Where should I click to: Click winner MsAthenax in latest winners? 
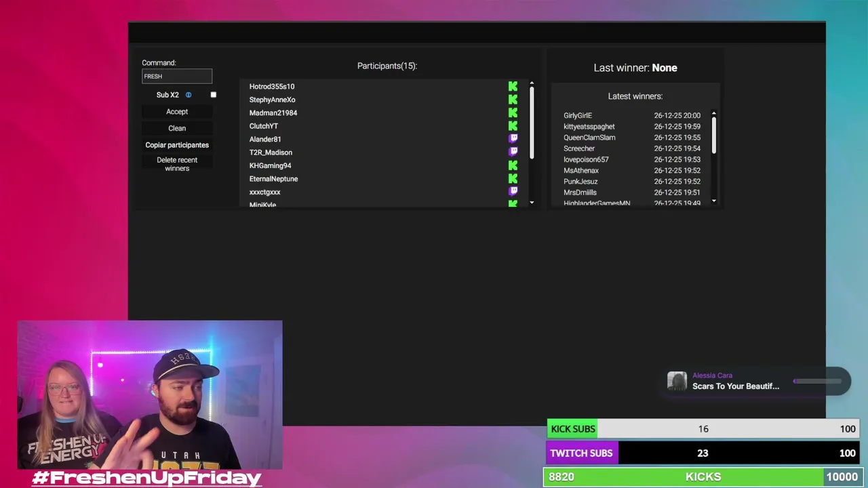pos(581,171)
